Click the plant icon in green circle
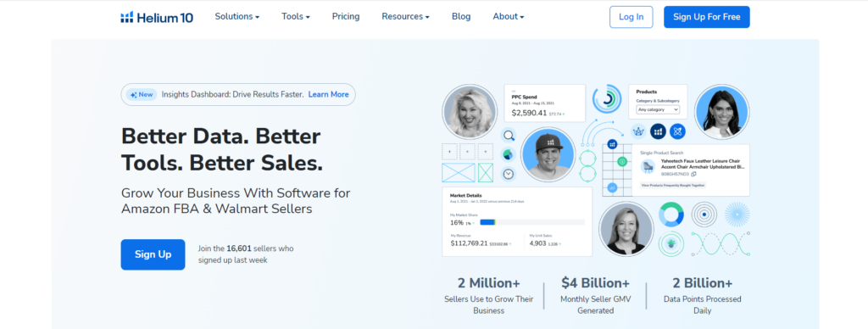The width and height of the screenshot is (868, 329). 670,243
